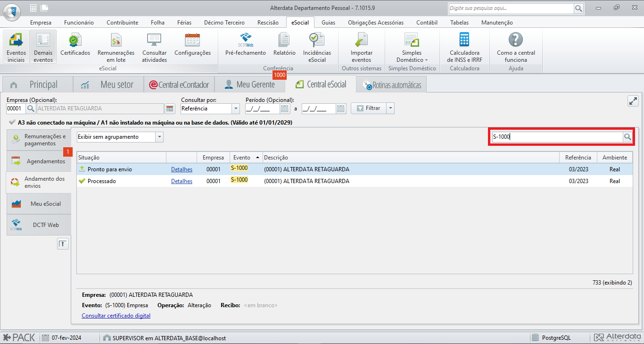Open Eventos iniciais in the ribbon
The image size is (644, 344).
[16, 47]
